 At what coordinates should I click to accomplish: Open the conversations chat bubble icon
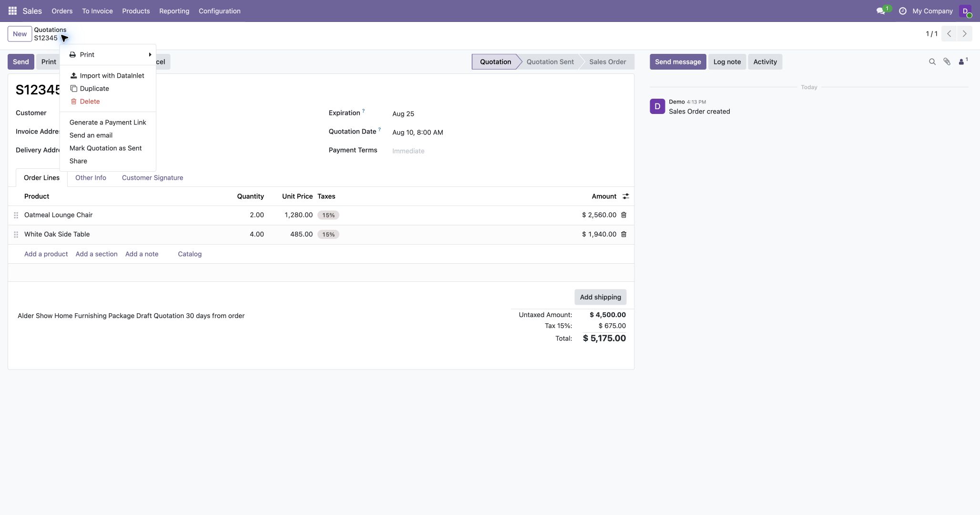coord(880,10)
